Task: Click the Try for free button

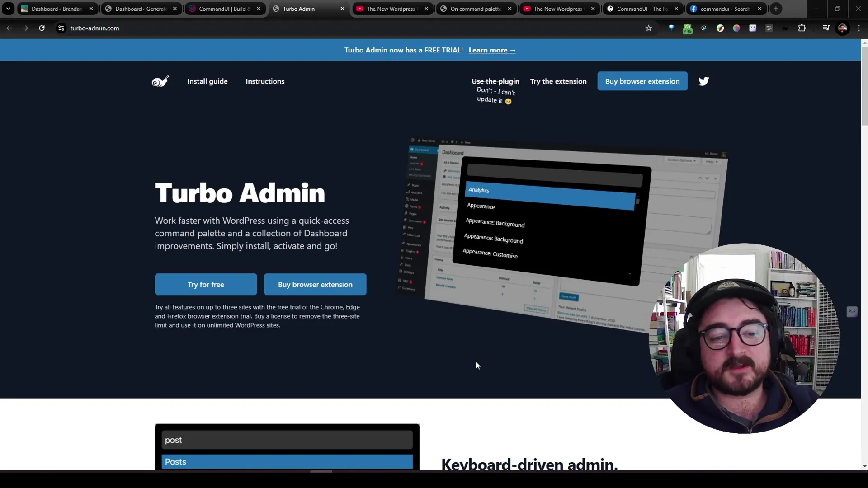Action: click(x=206, y=285)
